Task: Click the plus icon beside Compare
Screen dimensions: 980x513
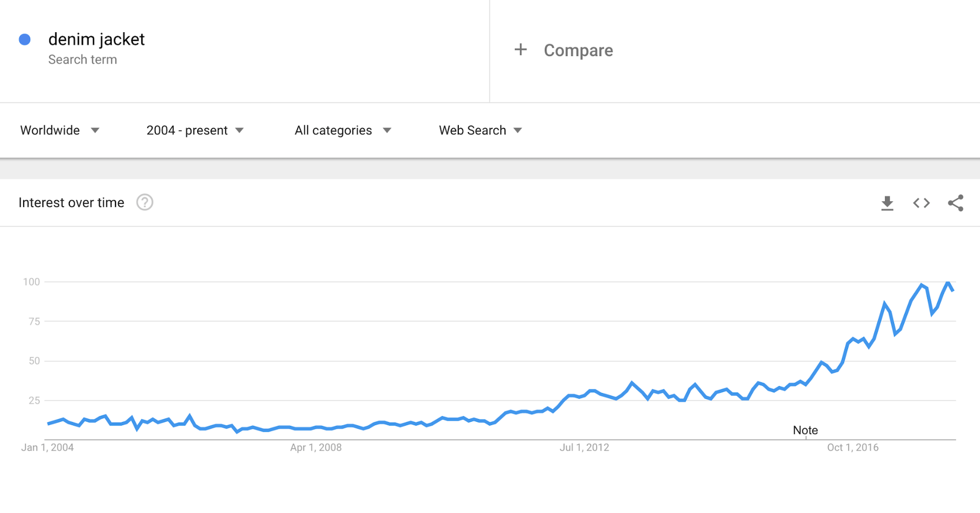Action: [520, 50]
